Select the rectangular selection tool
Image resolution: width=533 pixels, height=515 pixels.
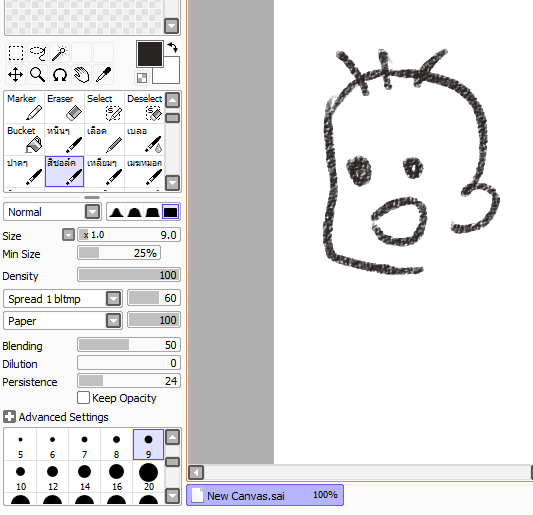pos(16,53)
